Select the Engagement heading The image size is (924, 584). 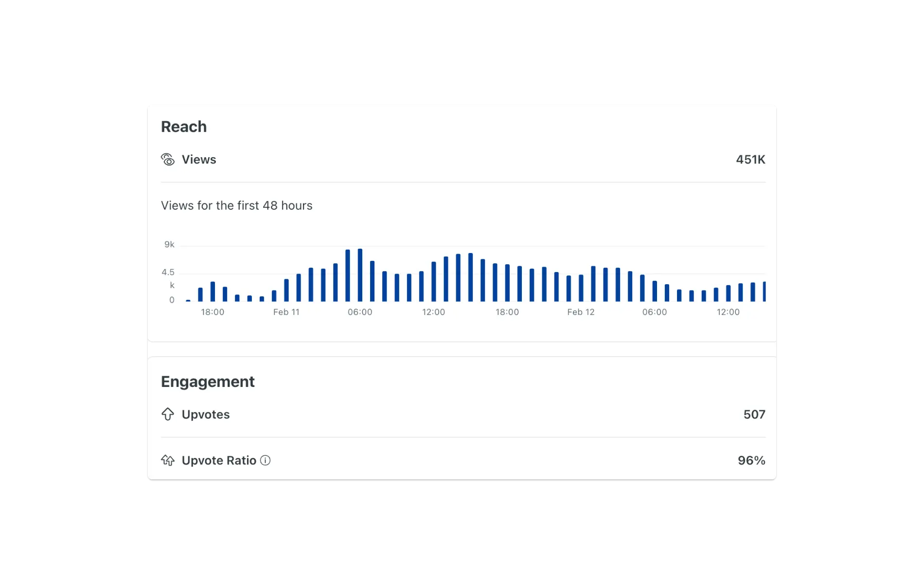(x=208, y=382)
